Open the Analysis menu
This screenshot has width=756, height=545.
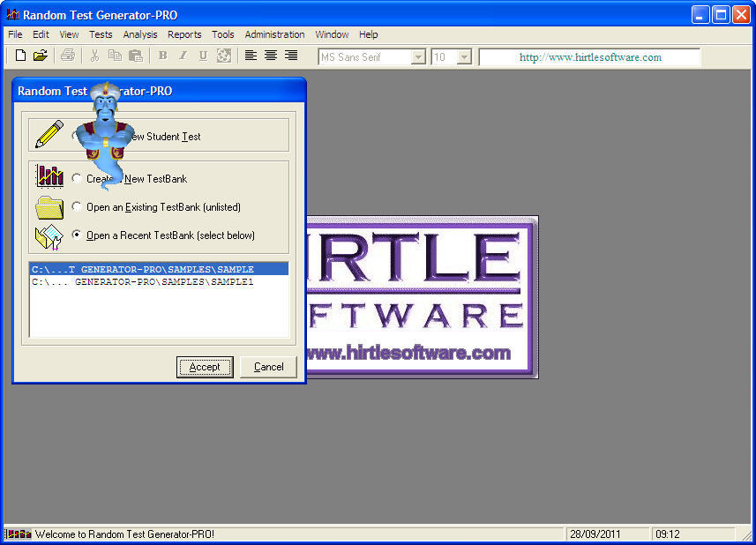click(x=140, y=34)
